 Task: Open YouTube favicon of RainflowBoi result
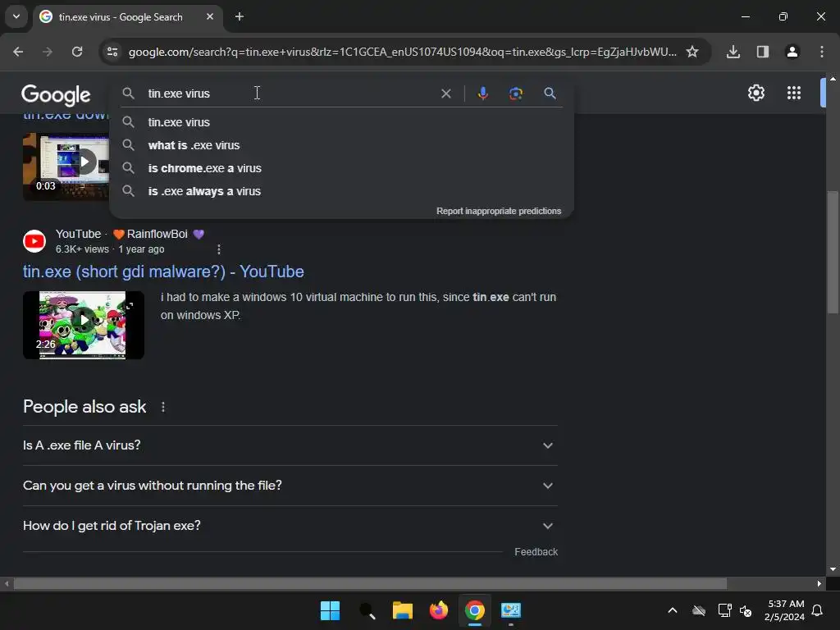pyautogui.click(x=34, y=241)
